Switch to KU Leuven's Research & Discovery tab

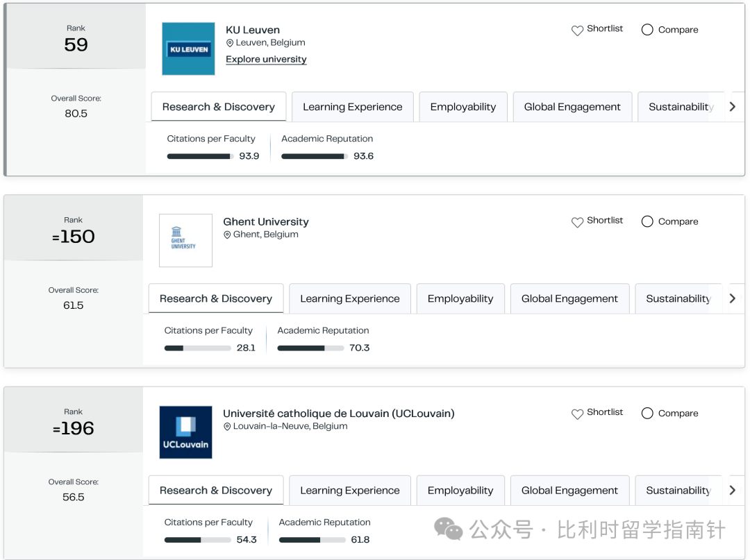click(219, 107)
